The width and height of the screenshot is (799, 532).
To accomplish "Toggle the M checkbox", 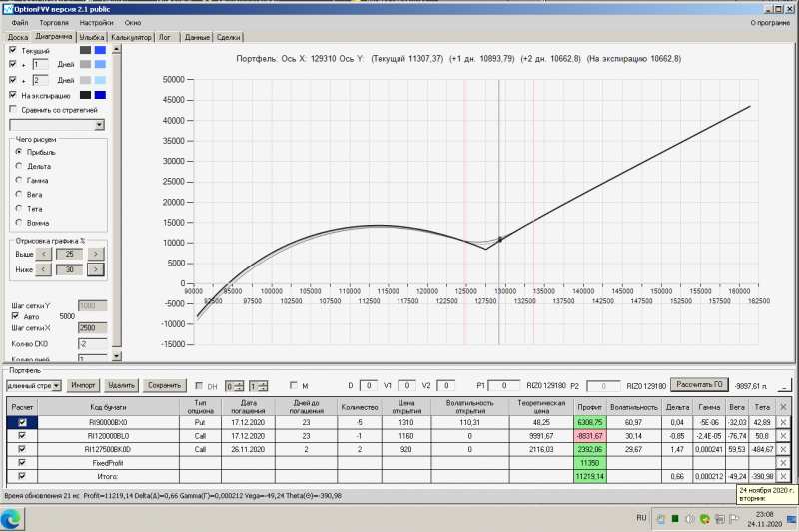I will pos(293,385).
